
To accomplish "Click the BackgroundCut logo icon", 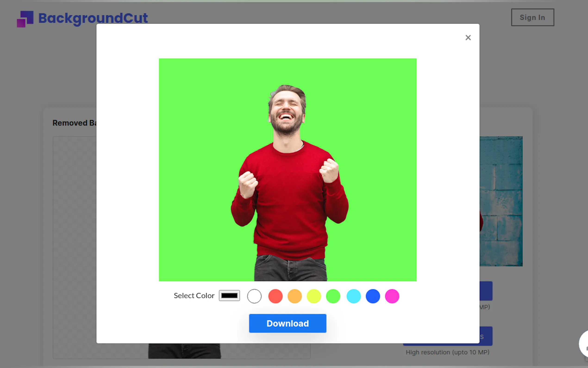I will pyautogui.click(x=25, y=19).
